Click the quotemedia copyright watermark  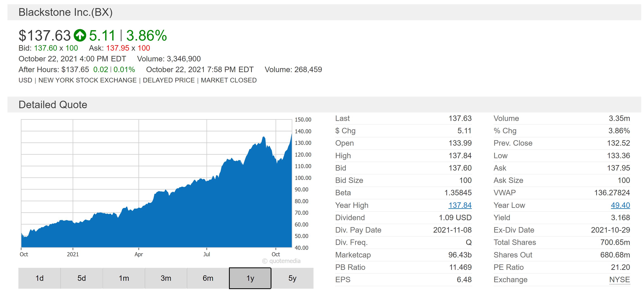pos(281,261)
